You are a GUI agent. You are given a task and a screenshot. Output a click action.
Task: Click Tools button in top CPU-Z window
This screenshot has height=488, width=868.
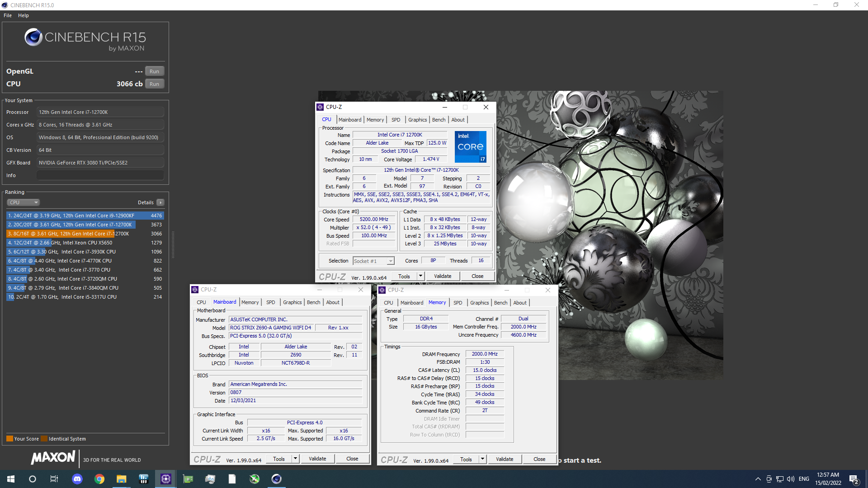[404, 277]
